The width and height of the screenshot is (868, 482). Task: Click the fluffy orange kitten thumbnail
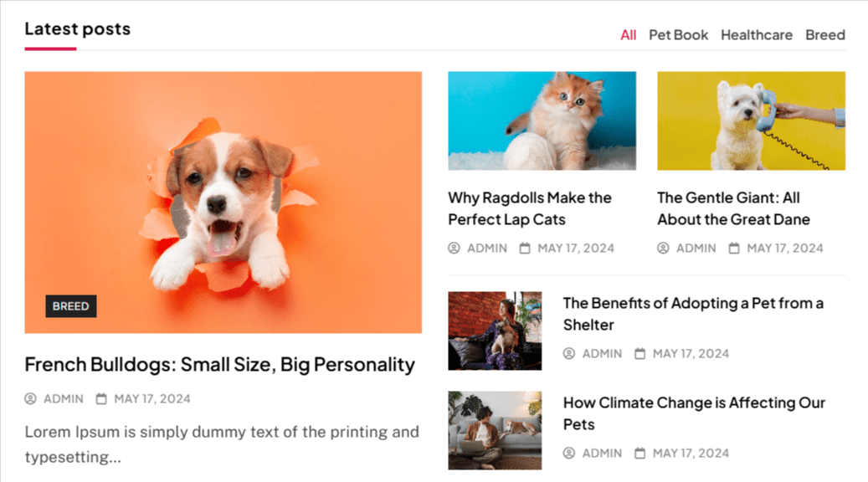point(542,120)
